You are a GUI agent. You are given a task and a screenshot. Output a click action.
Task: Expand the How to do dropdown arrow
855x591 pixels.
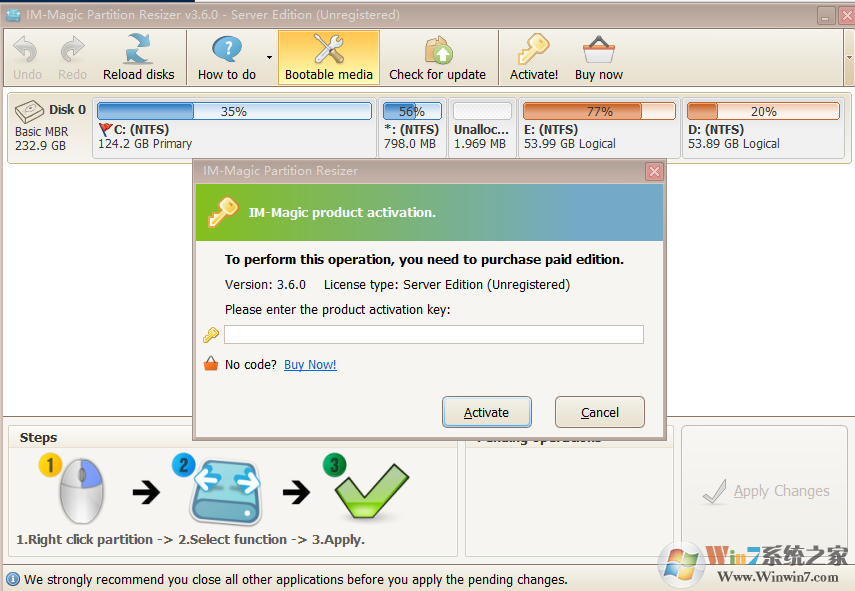pos(269,57)
